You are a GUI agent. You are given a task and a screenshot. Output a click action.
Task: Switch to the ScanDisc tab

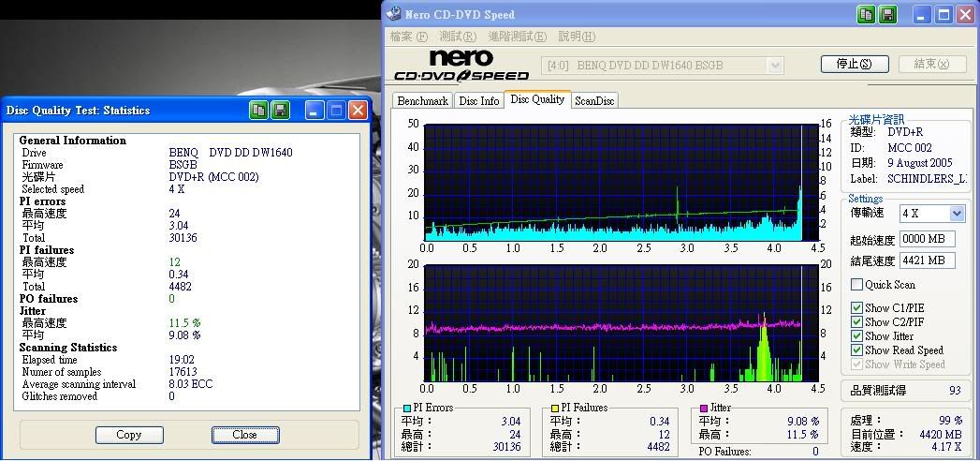(594, 100)
